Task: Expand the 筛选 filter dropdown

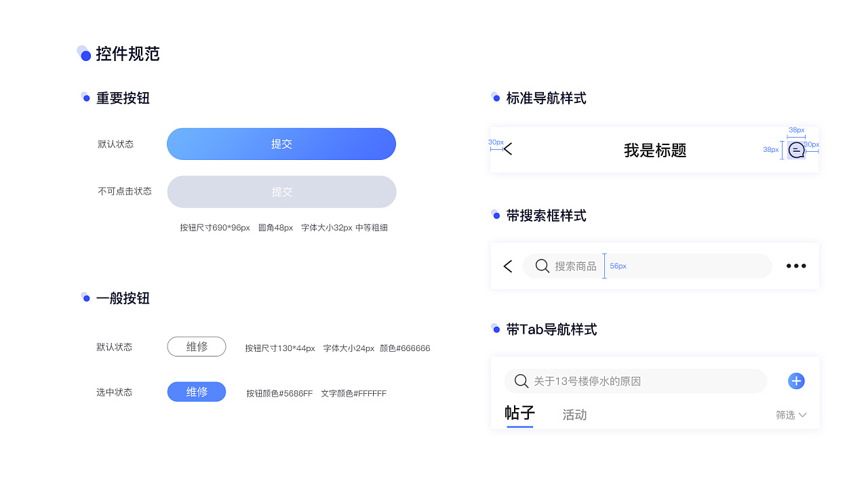Action: (791, 415)
